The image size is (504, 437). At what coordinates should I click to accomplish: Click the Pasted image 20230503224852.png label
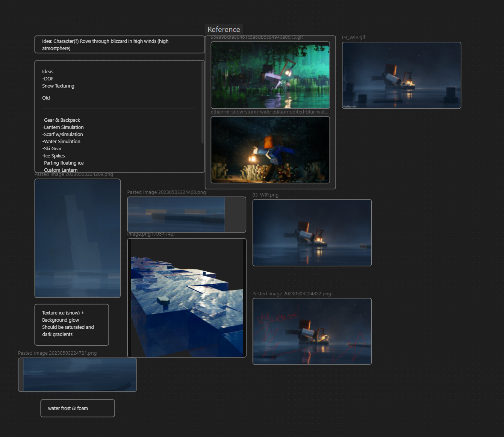(x=292, y=294)
